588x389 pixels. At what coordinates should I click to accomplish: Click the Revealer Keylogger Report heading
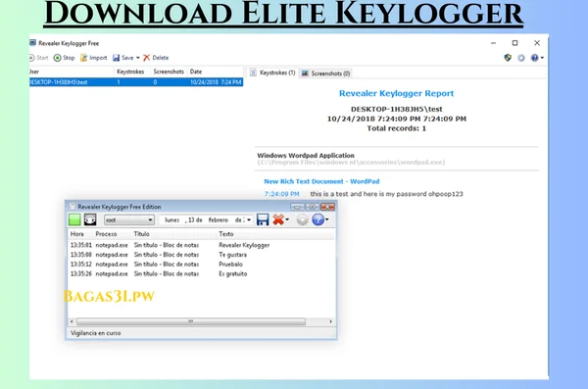click(396, 93)
